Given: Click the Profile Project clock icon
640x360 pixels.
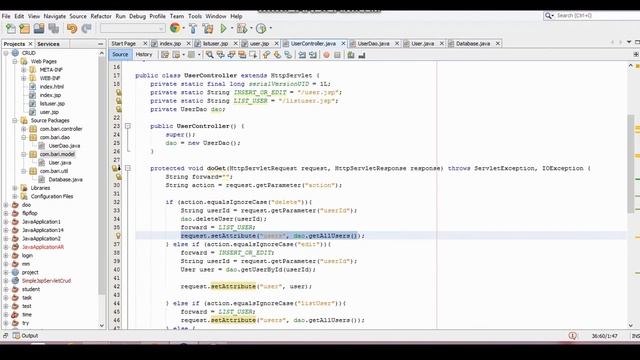Looking at the screenshot, I should [261, 28].
